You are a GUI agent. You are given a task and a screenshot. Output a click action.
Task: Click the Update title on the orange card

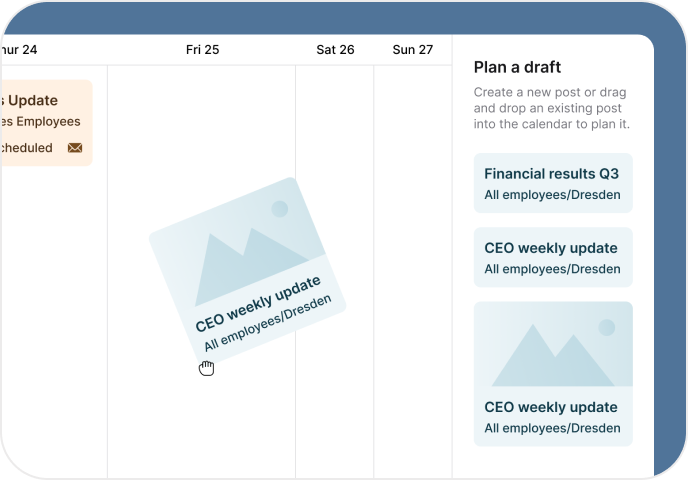point(30,100)
